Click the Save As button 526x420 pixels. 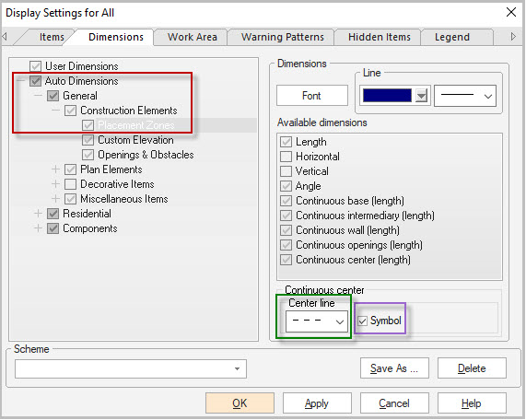[x=394, y=368]
